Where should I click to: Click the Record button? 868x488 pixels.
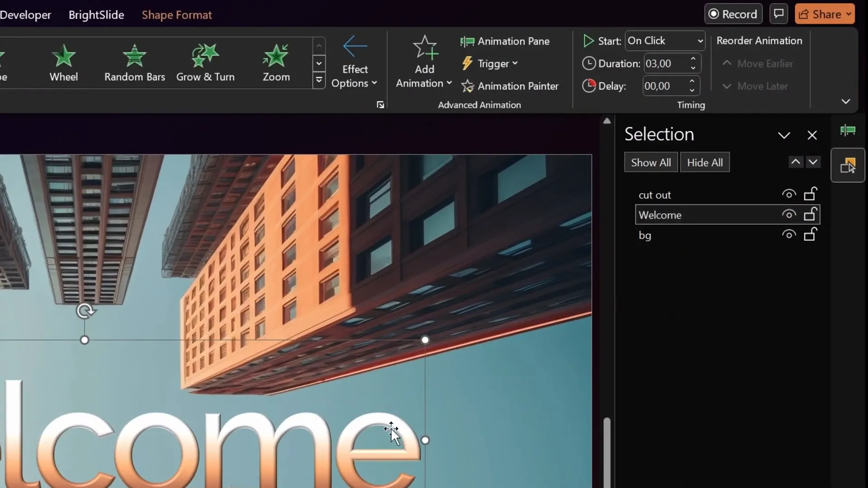[x=733, y=14]
